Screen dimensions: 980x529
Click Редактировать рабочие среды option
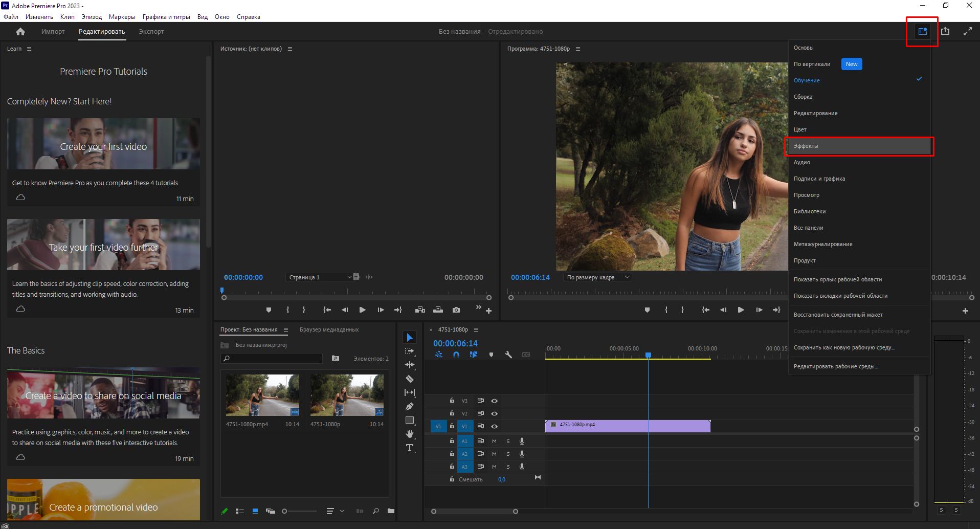pyautogui.click(x=859, y=366)
